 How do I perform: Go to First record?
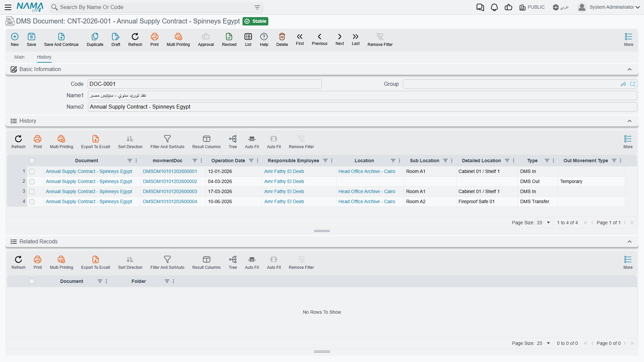pyautogui.click(x=300, y=39)
